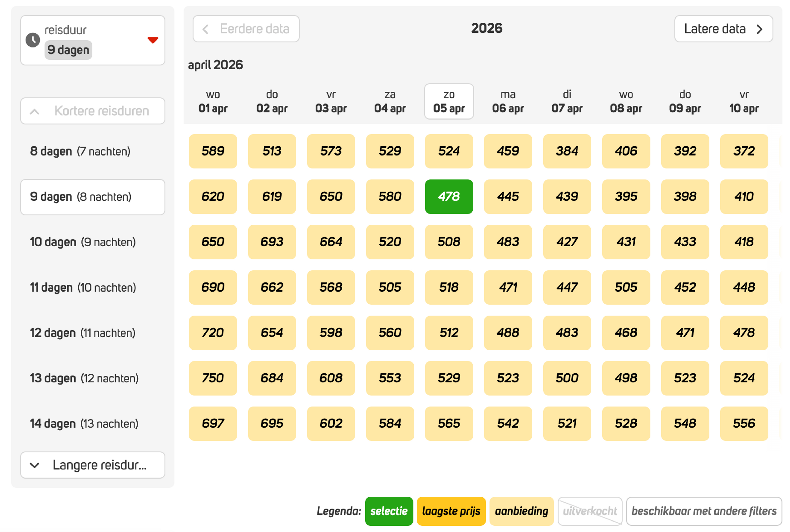
Task: Click the green selectie legend swatch
Action: point(389,511)
